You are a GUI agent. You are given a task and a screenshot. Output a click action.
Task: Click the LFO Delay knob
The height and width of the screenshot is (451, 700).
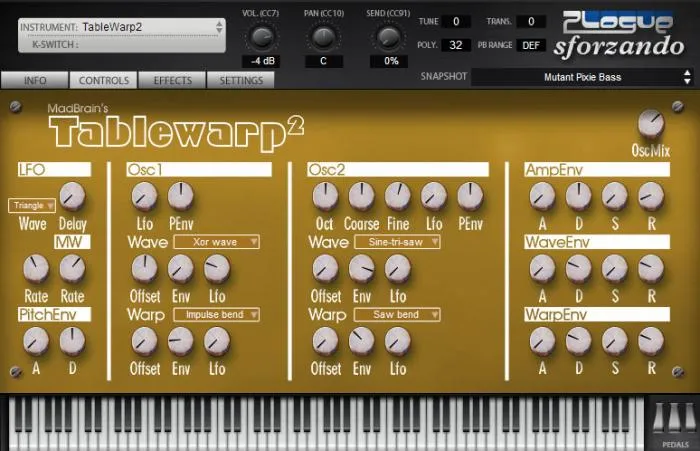(x=72, y=196)
